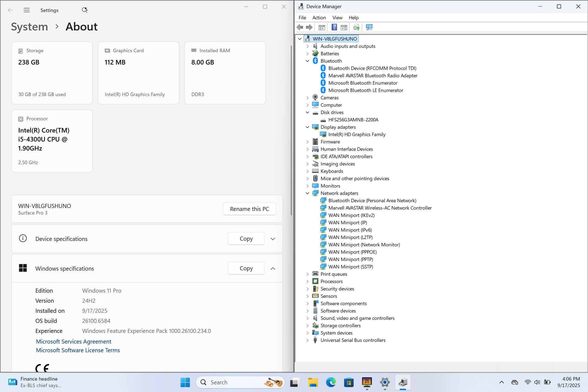The image size is (588, 392).
Task: Select WAN Miniport (SSTP) adapter
Action: click(351, 267)
